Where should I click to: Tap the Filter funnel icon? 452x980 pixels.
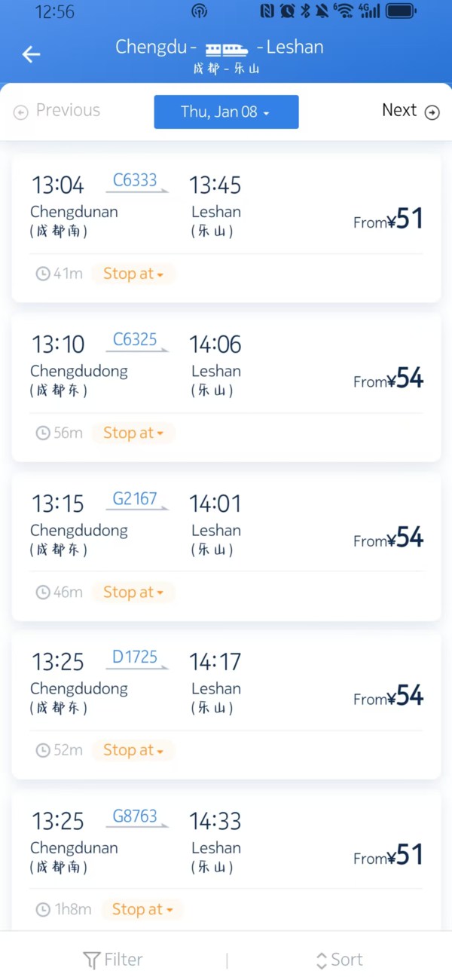(x=91, y=960)
